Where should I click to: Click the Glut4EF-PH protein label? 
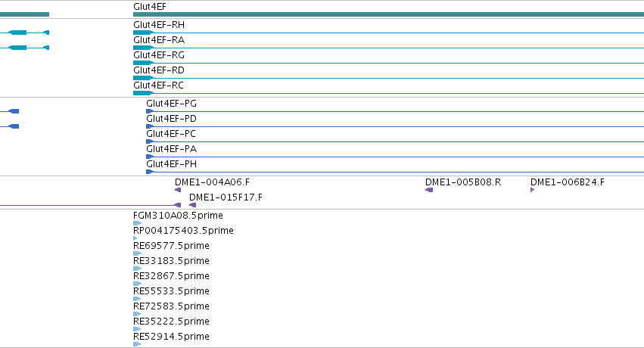tap(171, 164)
